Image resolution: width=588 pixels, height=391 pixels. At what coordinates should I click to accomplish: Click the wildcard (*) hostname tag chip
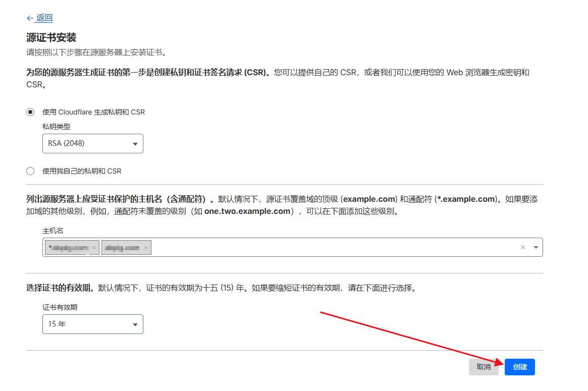pos(68,248)
